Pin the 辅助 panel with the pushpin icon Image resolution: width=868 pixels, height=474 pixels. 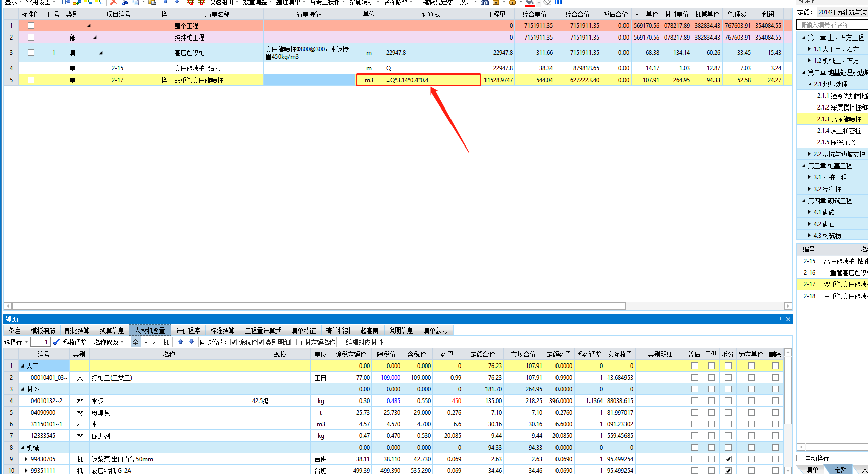780,319
